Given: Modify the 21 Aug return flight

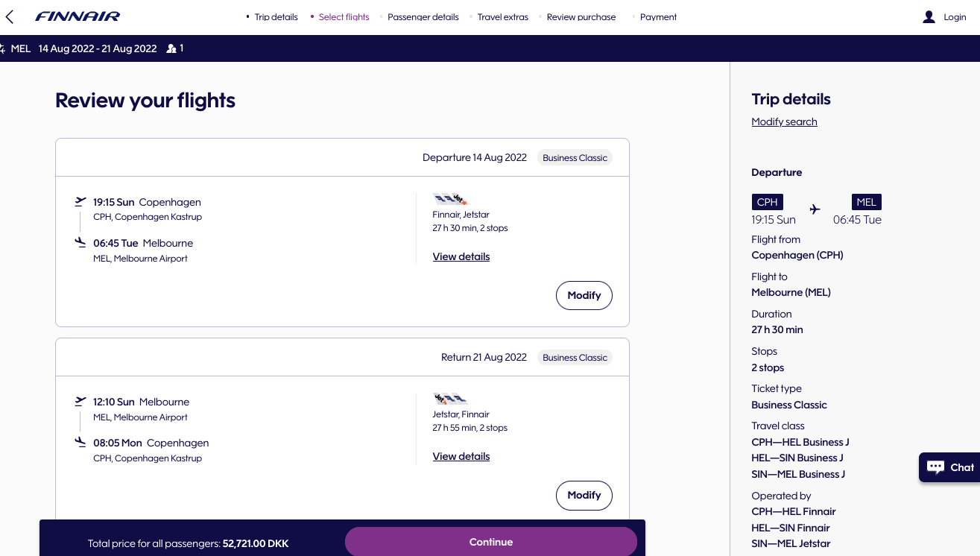Looking at the screenshot, I should (584, 495).
